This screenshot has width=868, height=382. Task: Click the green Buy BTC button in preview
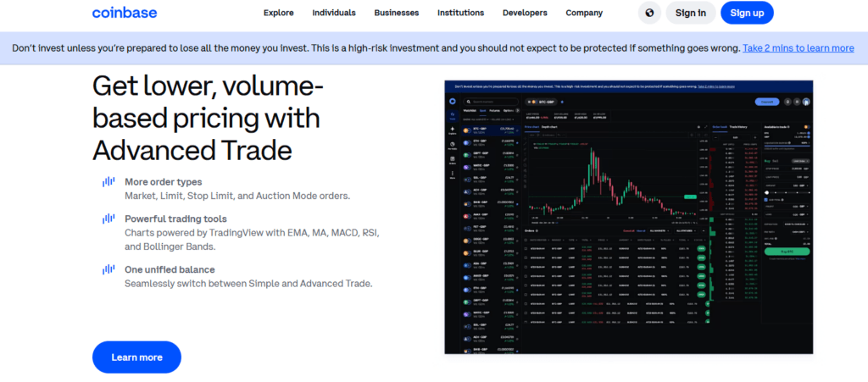[x=787, y=252]
